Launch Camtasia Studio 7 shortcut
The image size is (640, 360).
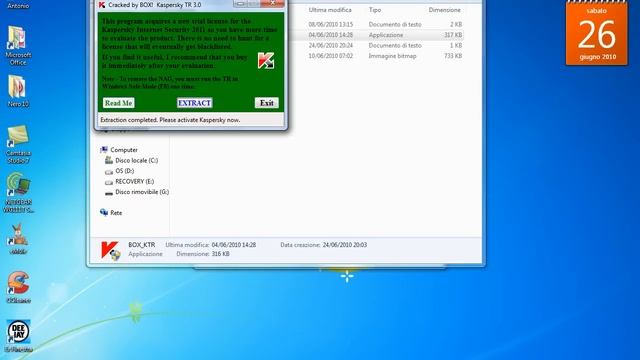[18, 144]
